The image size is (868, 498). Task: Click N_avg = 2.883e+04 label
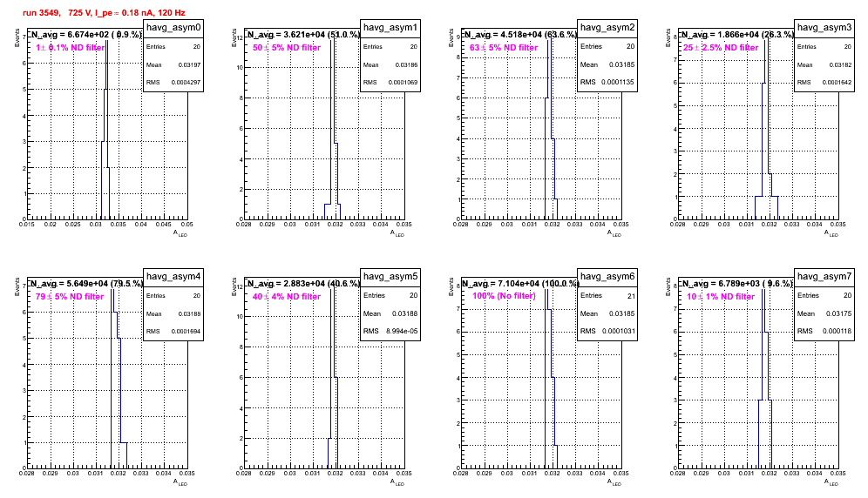click(x=303, y=284)
